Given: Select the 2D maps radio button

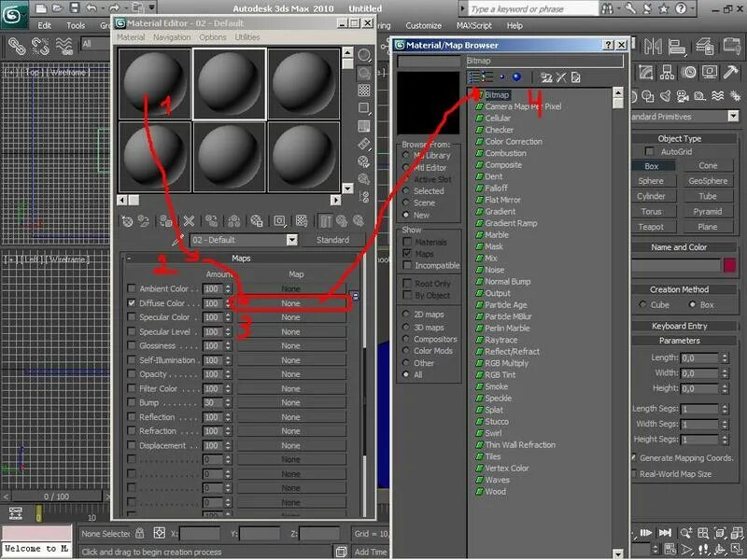Looking at the screenshot, I should point(406,315).
